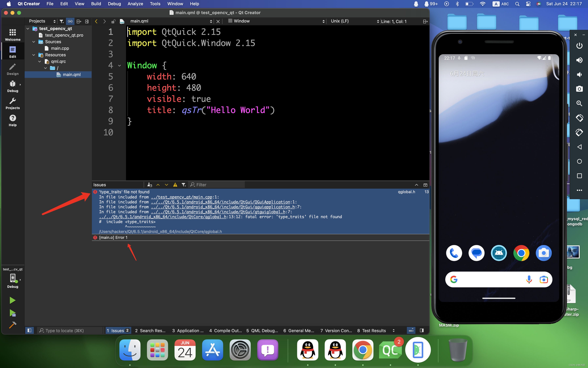Open Chrome on the emulator home screen
Viewport: 588px width, 368px height.
(x=521, y=253)
